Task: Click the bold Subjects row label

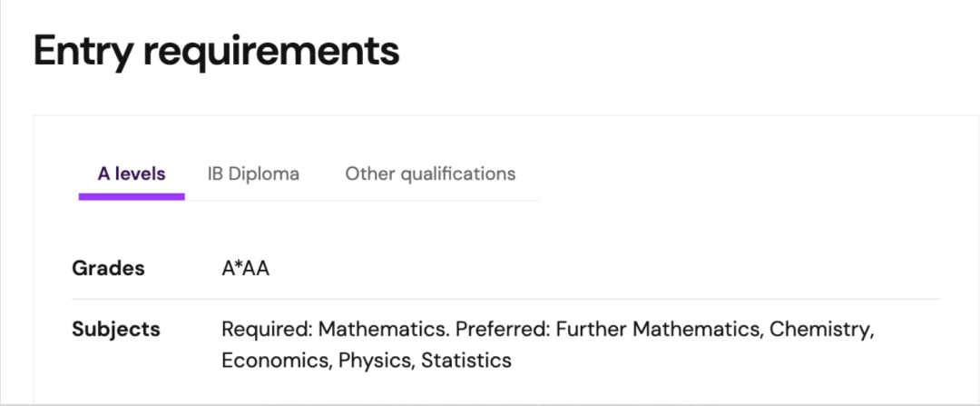Action: (x=116, y=329)
